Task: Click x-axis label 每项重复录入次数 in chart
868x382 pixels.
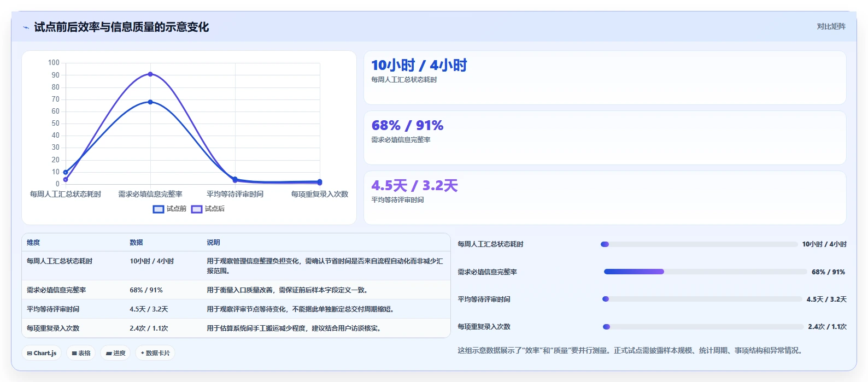Action: click(x=320, y=194)
